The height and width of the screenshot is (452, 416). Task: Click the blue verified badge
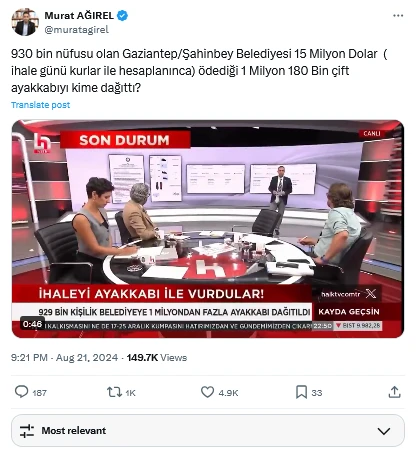[x=122, y=15]
